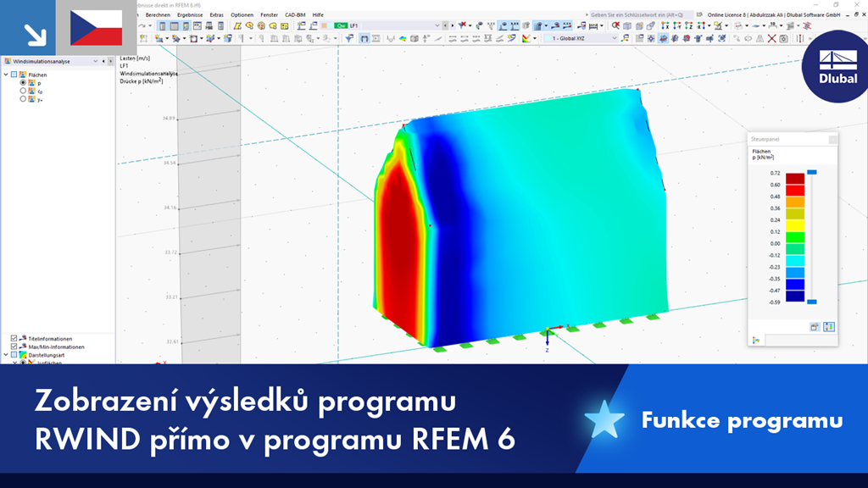The image size is (868, 488).
Task: Open the Ergebnisse menu
Action: pos(190,14)
